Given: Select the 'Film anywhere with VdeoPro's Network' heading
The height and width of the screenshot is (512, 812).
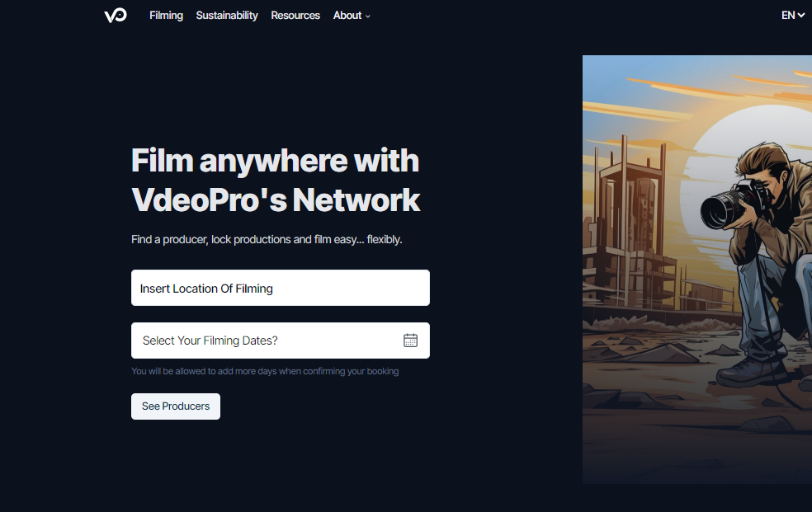Looking at the screenshot, I should click(x=276, y=180).
